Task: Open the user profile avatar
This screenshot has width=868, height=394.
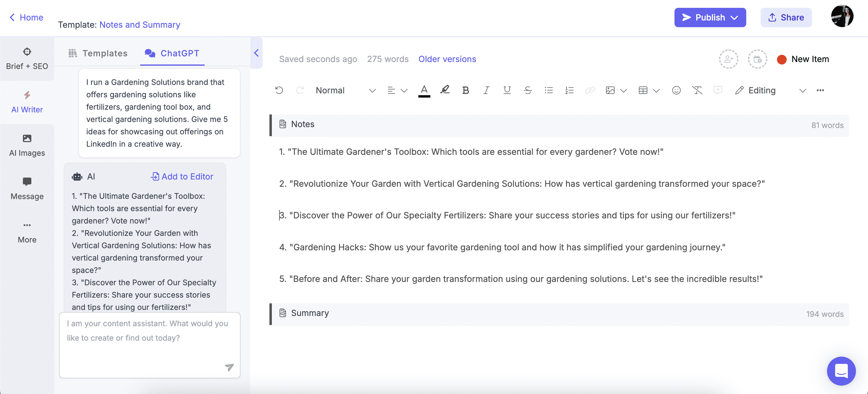Action: pos(842,16)
